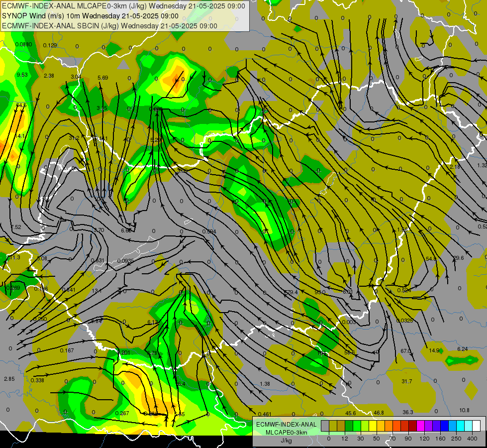The height and width of the screenshot is (448, 487).
Task: Click the magenta legend swatch
Action: (421, 426)
